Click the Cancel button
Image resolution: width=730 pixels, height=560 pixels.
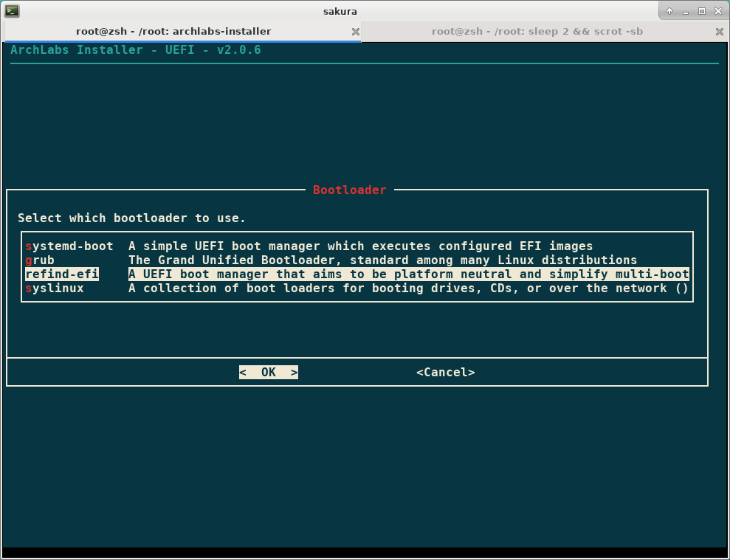[x=446, y=372]
